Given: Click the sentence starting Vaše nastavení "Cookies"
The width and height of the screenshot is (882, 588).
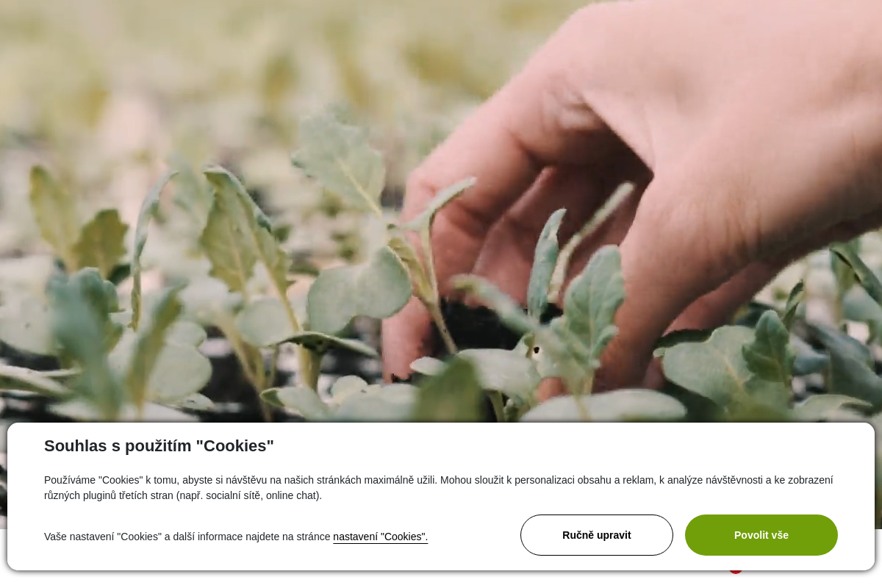Looking at the screenshot, I should point(236,537).
